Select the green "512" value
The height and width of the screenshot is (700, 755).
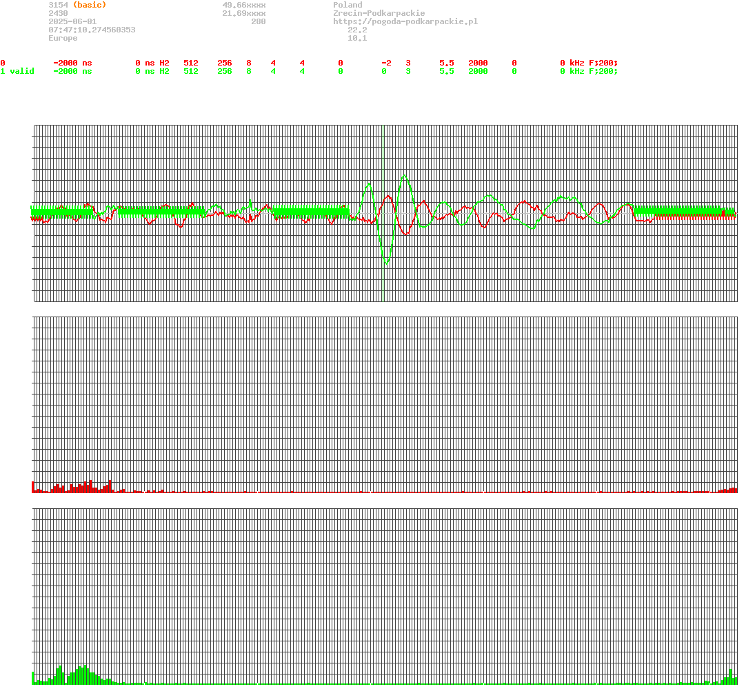click(x=191, y=71)
